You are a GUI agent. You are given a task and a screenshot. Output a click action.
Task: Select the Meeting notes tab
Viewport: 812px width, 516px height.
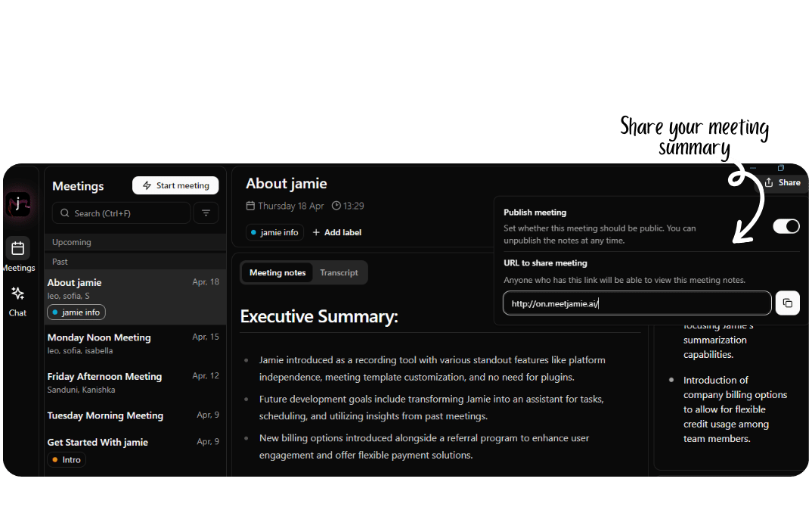click(x=277, y=272)
